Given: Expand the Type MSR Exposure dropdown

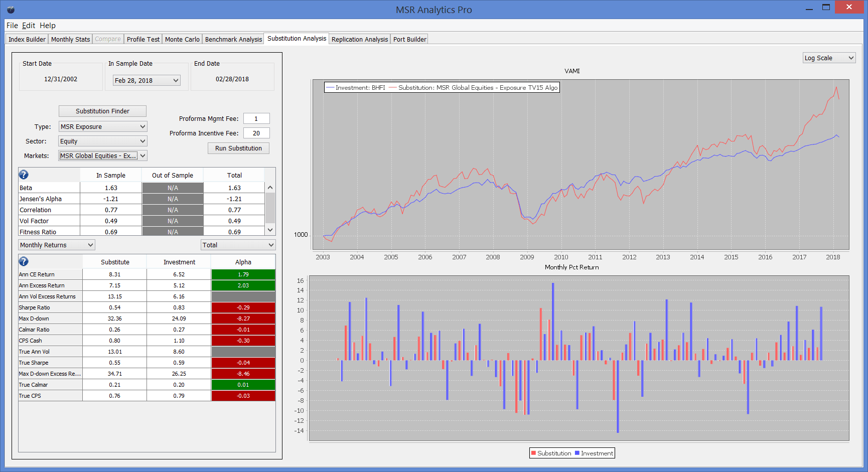Looking at the screenshot, I should [x=103, y=127].
